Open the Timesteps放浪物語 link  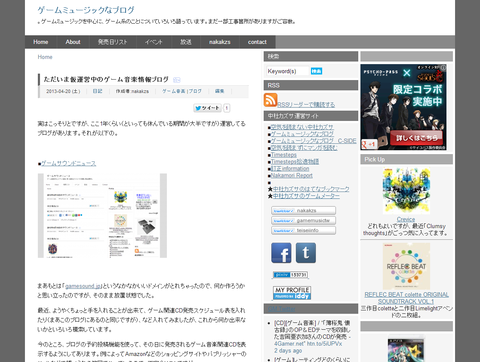295,162
